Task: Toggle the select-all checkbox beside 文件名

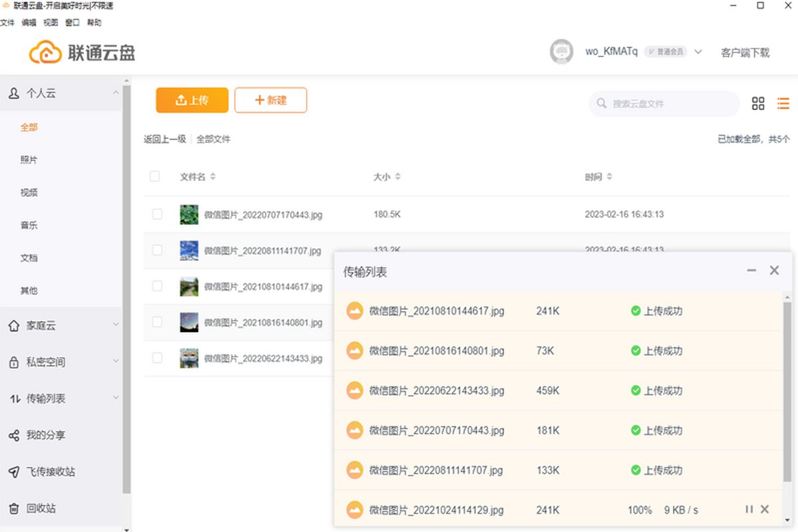Action: pyautogui.click(x=155, y=176)
